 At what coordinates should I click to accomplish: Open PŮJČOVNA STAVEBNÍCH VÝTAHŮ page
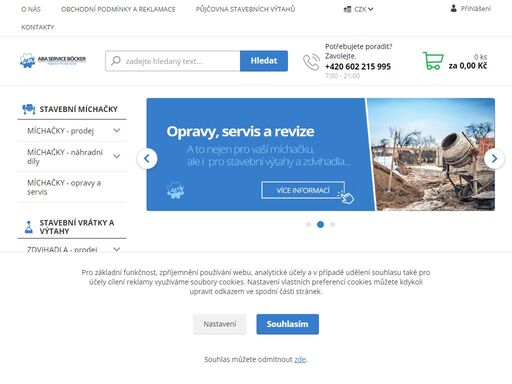245,9
